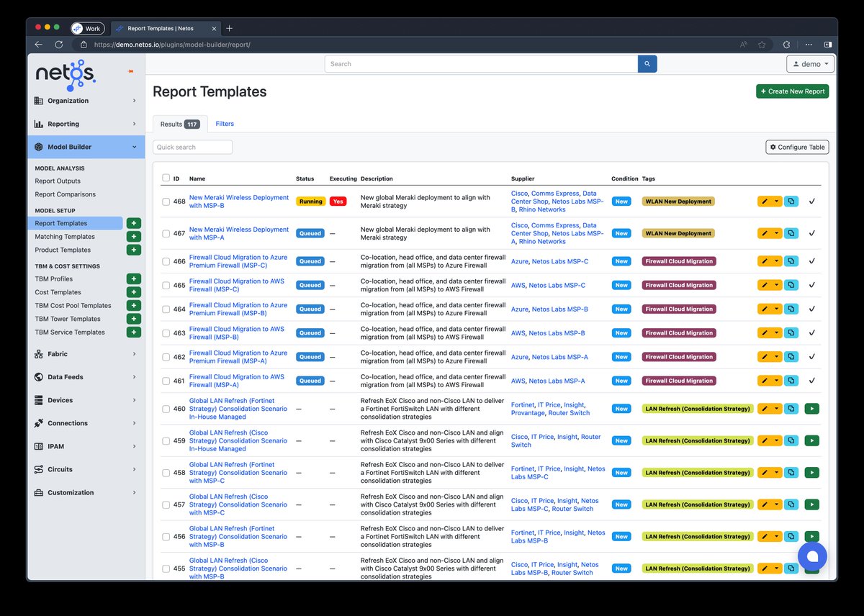Click the copy icon for report 466
Viewport: 864px width, 616px height.
[791, 261]
